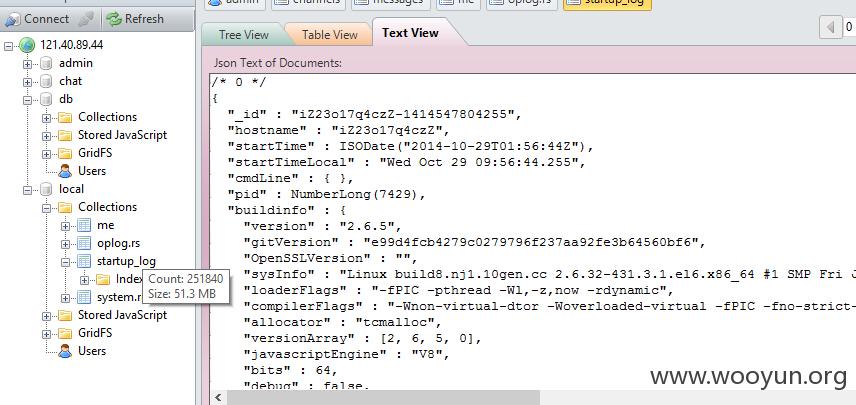Expand the oplog.rs collection node
856x405 pixels.
[66, 244]
